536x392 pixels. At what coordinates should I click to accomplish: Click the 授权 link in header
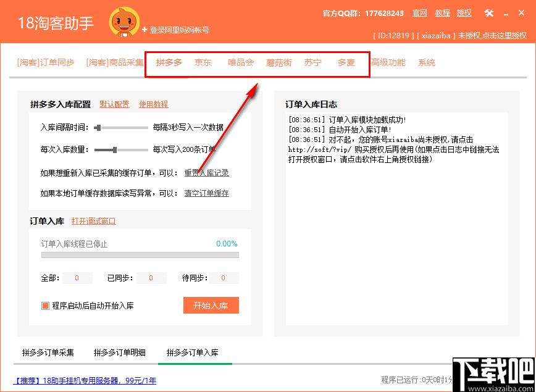464,14
